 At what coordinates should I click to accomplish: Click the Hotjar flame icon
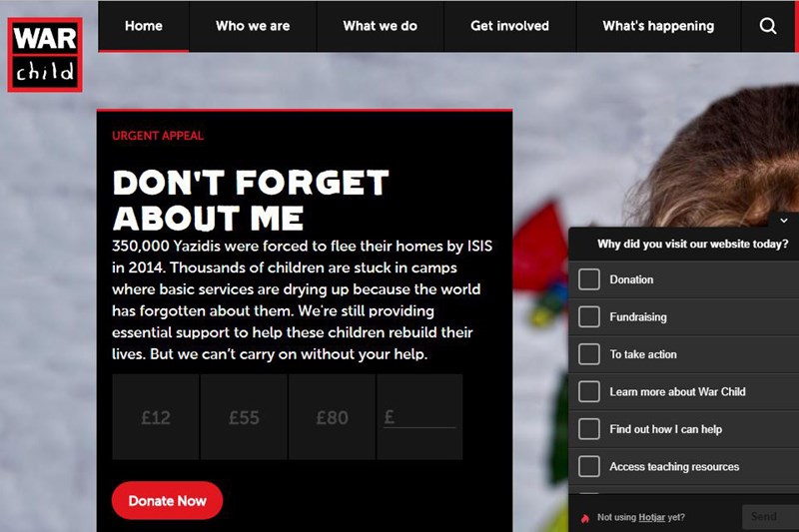585,518
